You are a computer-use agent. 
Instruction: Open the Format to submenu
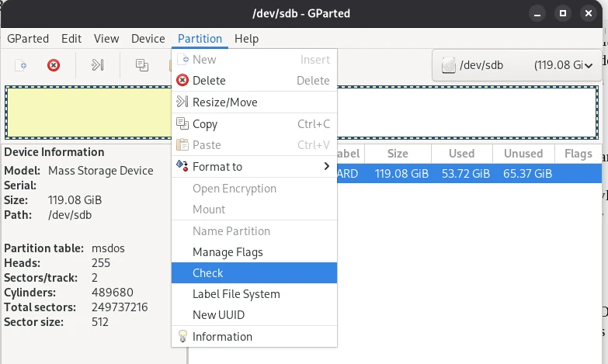click(217, 167)
